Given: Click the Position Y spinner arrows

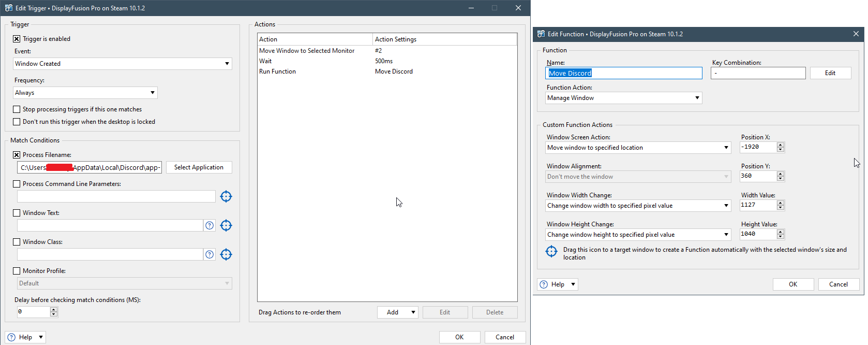Looking at the screenshot, I should (781, 176).
